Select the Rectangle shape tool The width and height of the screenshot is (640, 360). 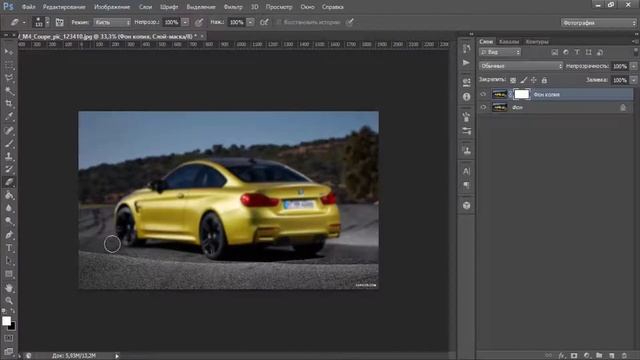click(x=9, y=274)
